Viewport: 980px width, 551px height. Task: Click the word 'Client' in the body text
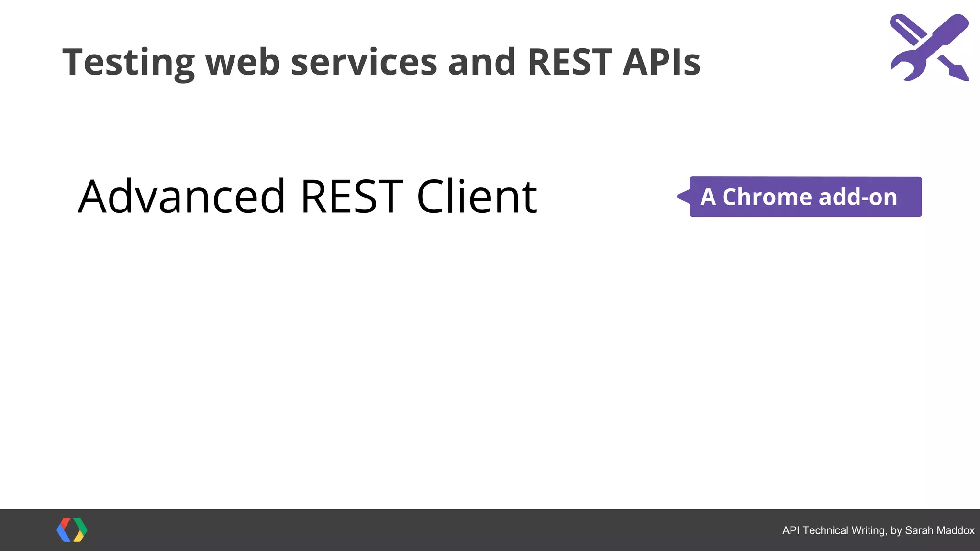click(x=477, y=197)
